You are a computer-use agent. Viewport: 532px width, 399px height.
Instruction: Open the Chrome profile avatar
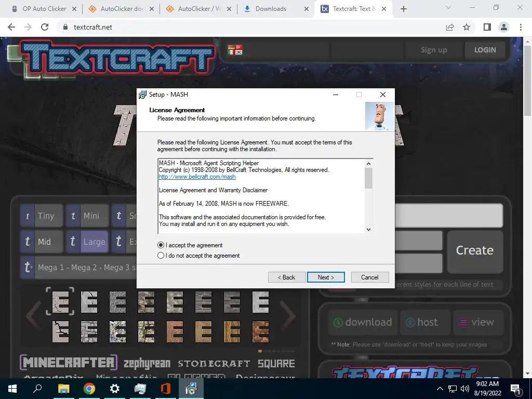[504, 27]
